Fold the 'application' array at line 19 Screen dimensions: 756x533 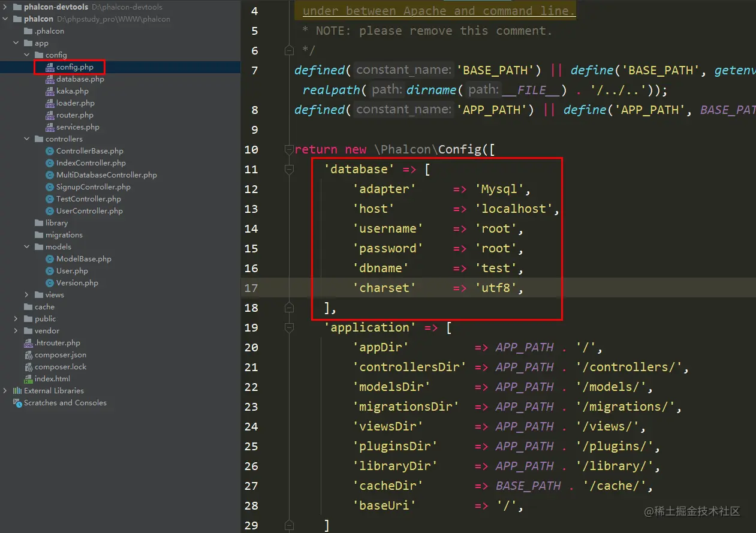(289, 328)
